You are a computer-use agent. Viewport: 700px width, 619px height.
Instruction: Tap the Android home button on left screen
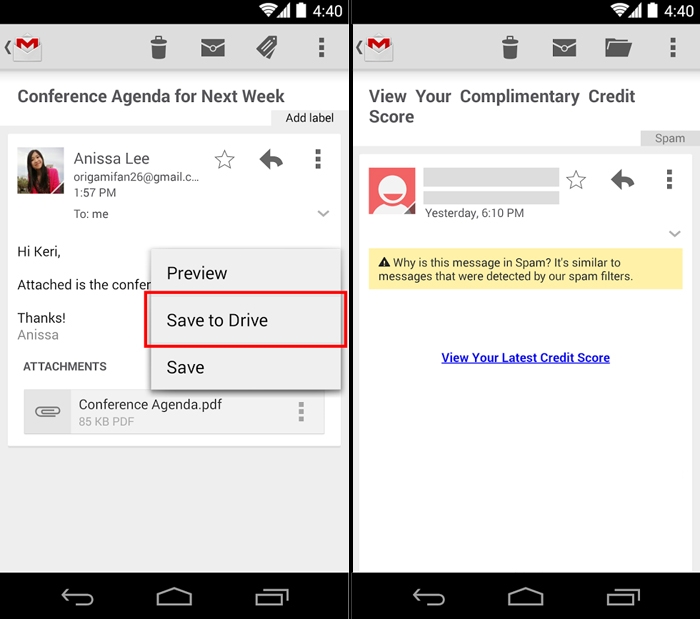point(174,597)
